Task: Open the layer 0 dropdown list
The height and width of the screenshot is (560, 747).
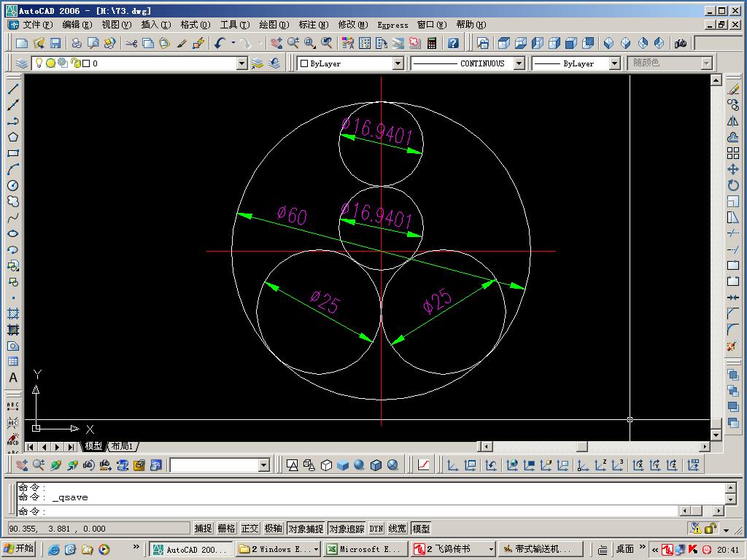Action: pyautogui.click(x=242, y=63)
